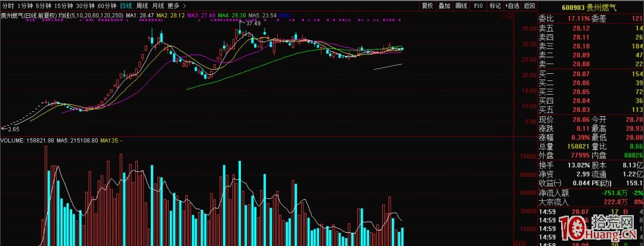Select the 卖五 28.12 order row
Viewport: 644px width, 246px height.
(590, 29)
